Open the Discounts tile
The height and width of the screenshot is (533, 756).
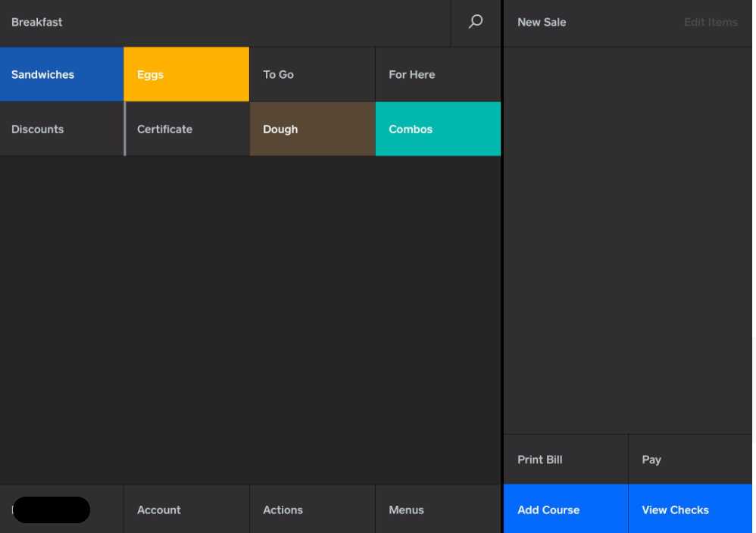[61, 129]
